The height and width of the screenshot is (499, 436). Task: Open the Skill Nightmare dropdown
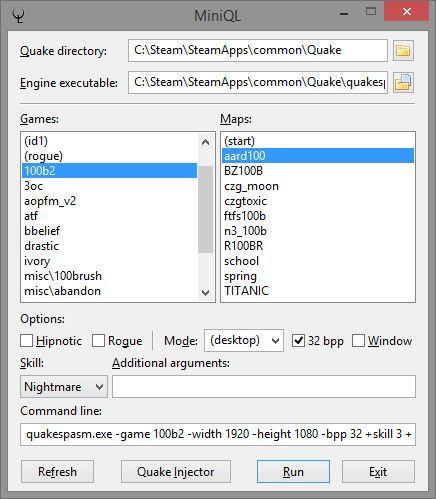coord(64,387)
